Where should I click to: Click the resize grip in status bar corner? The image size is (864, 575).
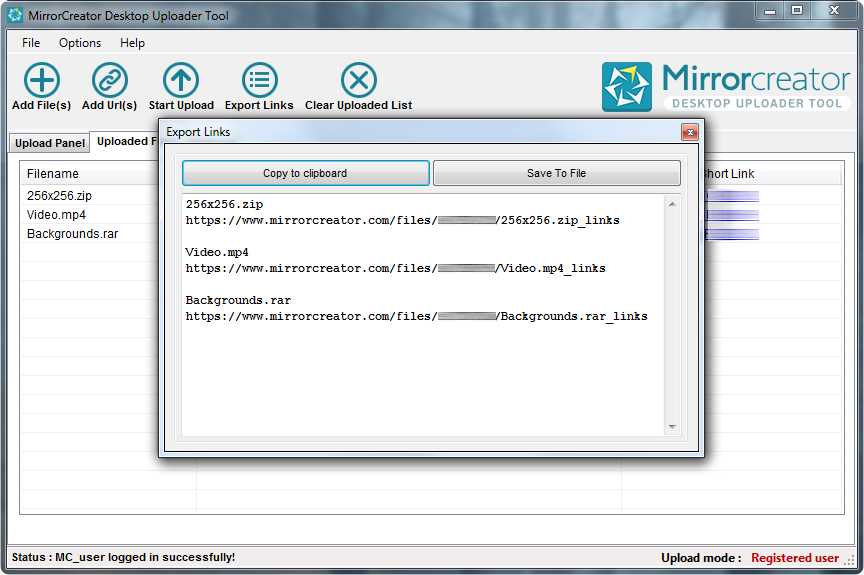tap(850, 561)
